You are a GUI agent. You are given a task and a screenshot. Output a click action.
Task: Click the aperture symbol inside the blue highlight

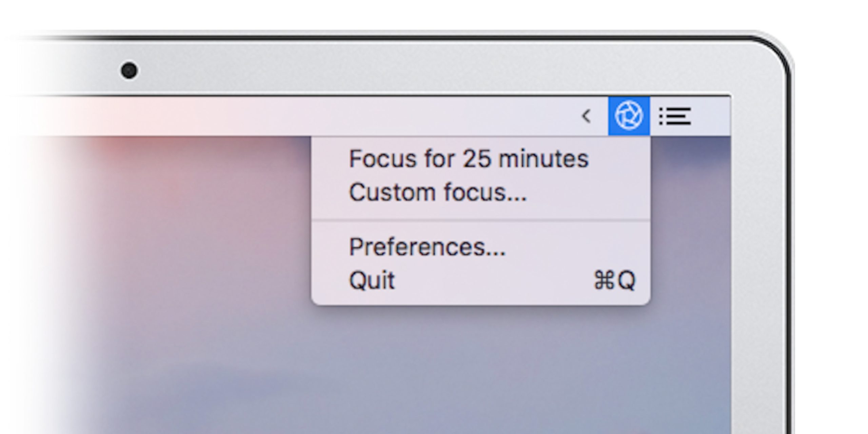coord(629,116)
